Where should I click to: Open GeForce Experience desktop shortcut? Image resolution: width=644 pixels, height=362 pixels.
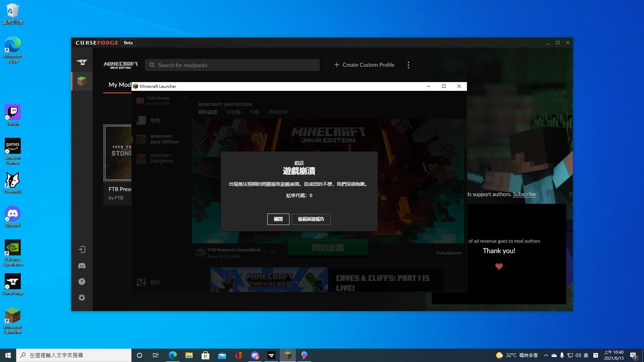pos(12,253)
